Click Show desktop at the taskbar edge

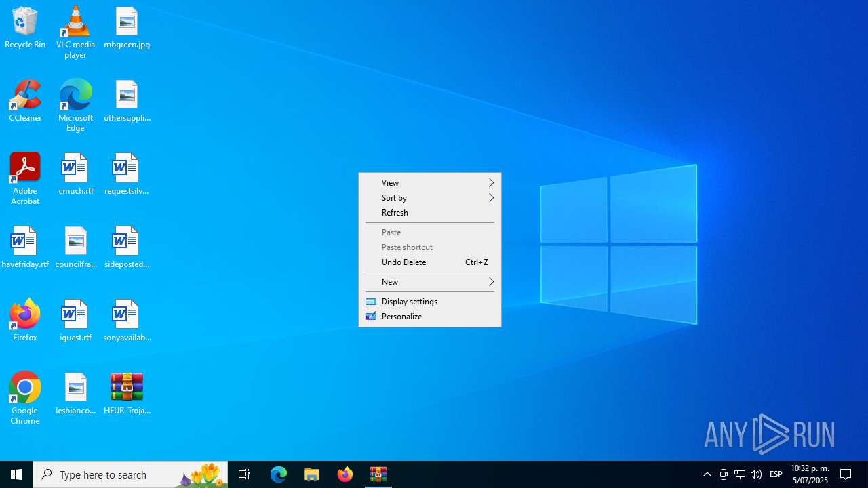pos(866,474)
